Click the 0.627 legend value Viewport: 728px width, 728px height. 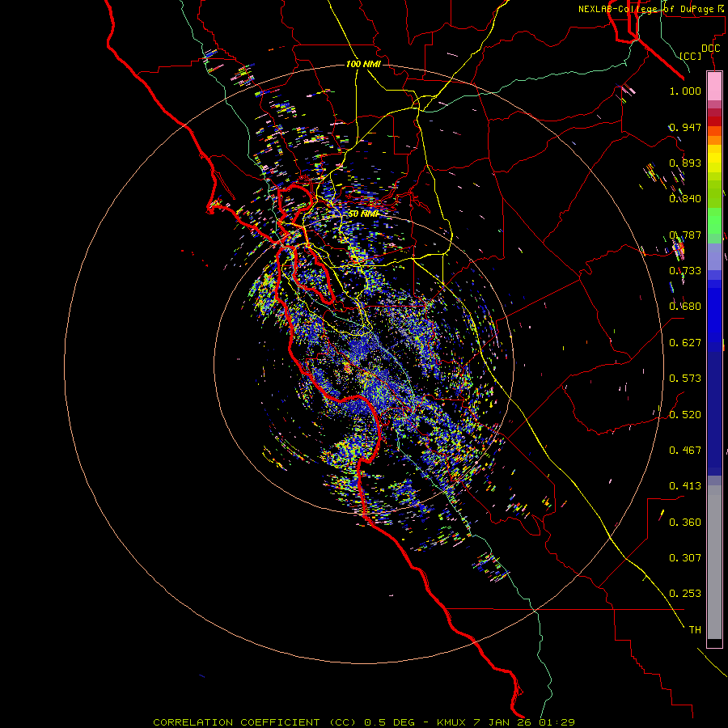685,342
